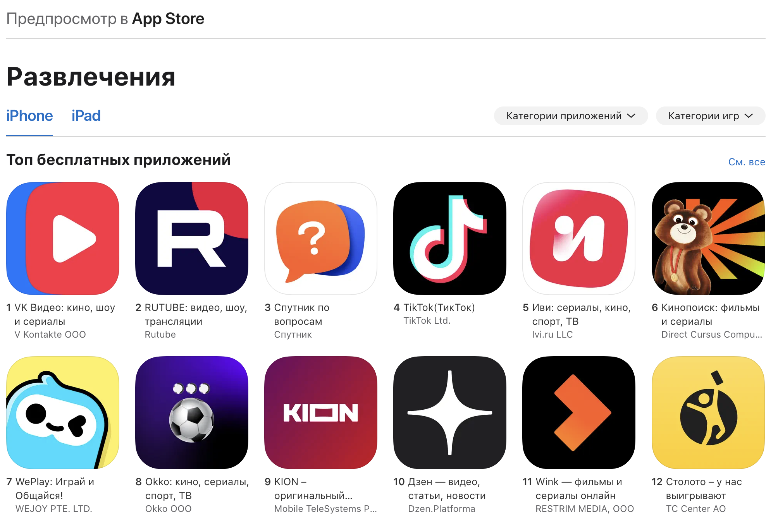The image size is (778, 532).
Task: Open the Спутник по вопросам icon
Action: [x=321, y=239]
